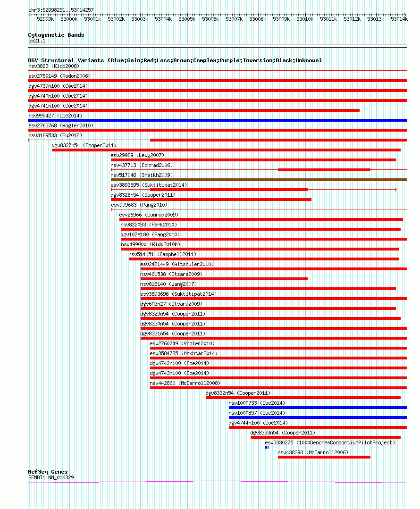
Task: Open dgv8332n54 (Cooper2011) variant label
Action: tap(238, 393)
